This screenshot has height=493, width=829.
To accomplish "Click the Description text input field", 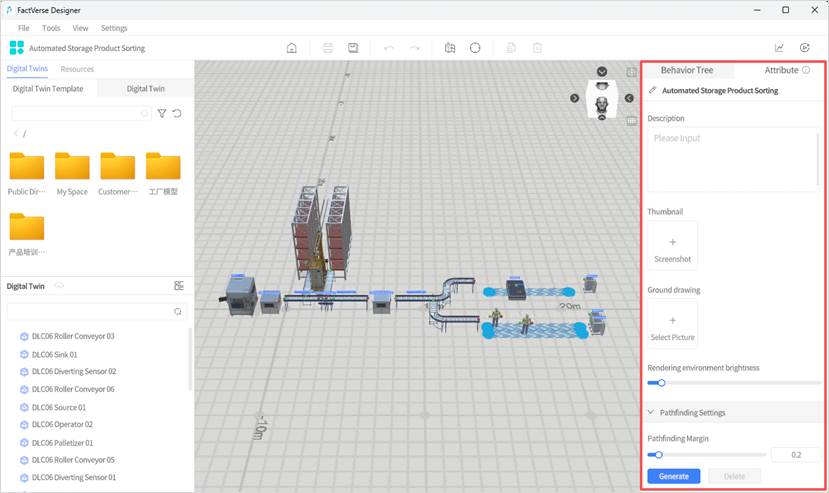I will click(732, 159).
